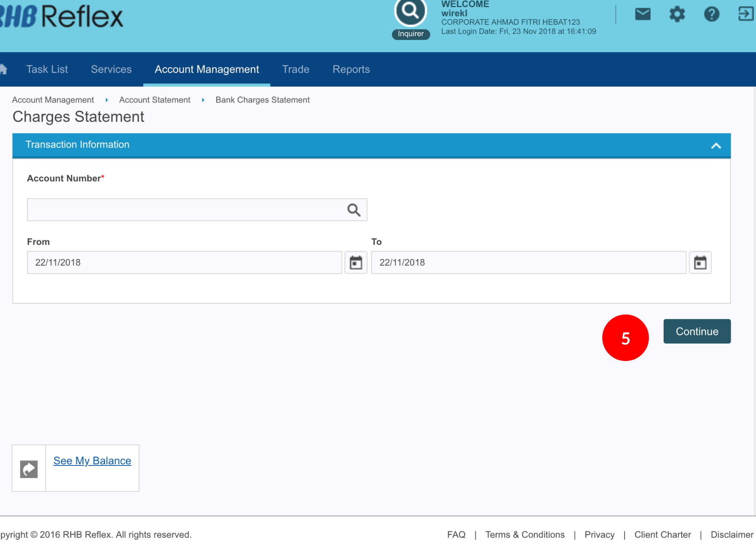
Task: Open the To date calendar picker
Action: tap(700, 263)
